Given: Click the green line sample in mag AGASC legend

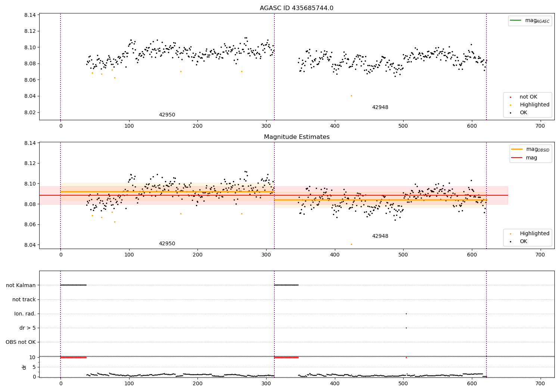Looking at the screenshot, I should pyautogui.click(x=516, y=20).
